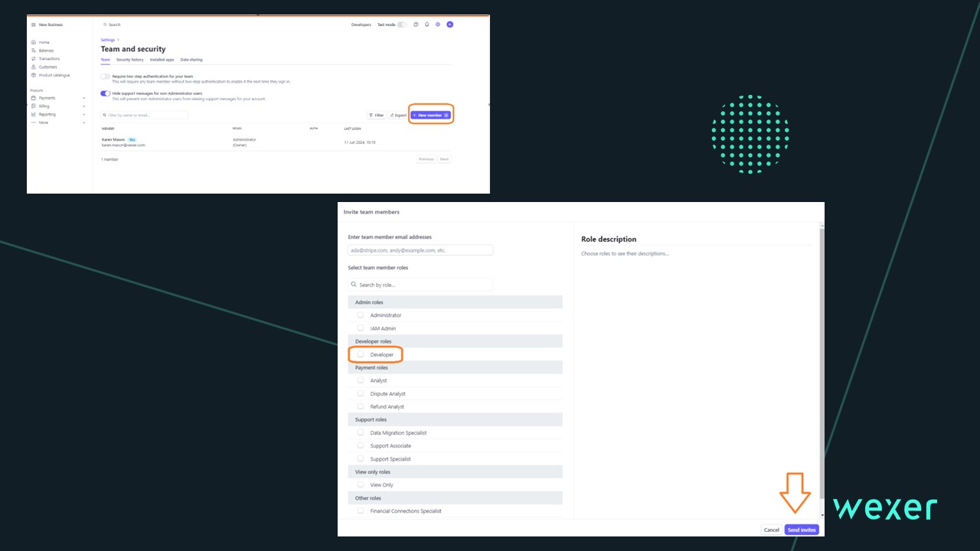Click the team member email addresses field

pyautogui.click(x=420, y=250)
